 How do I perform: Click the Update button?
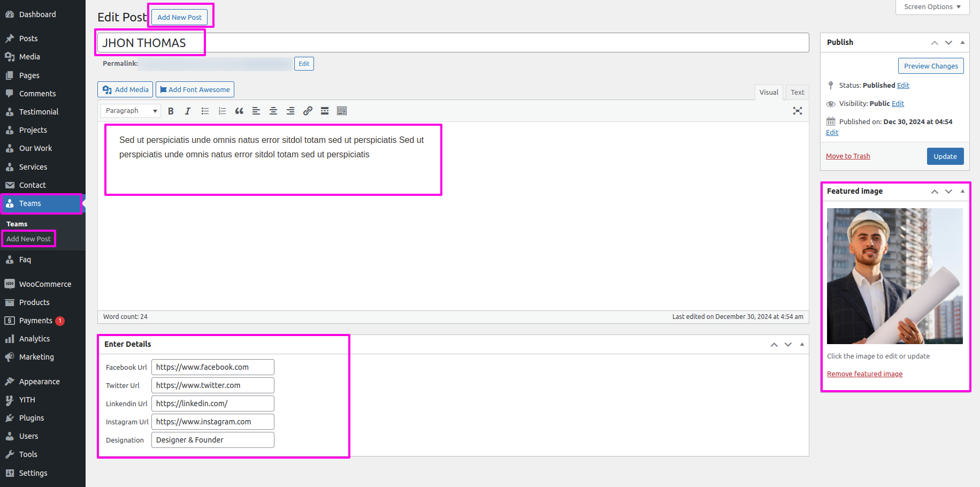[945, 156]
